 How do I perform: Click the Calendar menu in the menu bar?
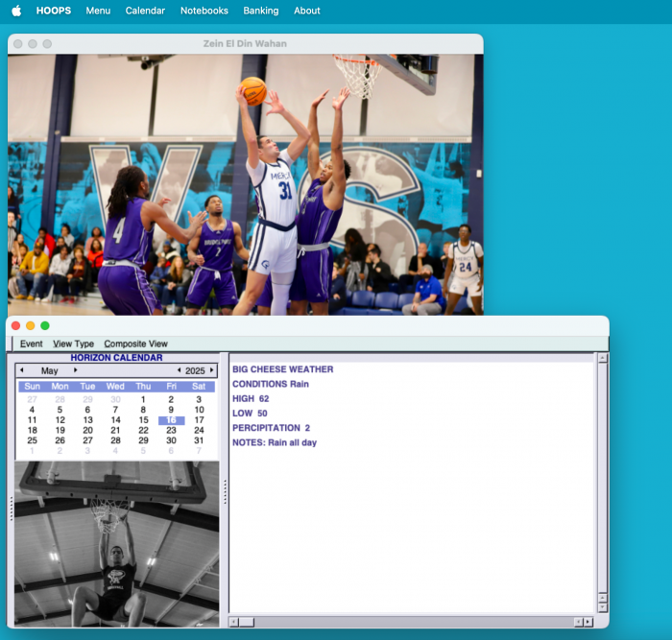[145, 11]
